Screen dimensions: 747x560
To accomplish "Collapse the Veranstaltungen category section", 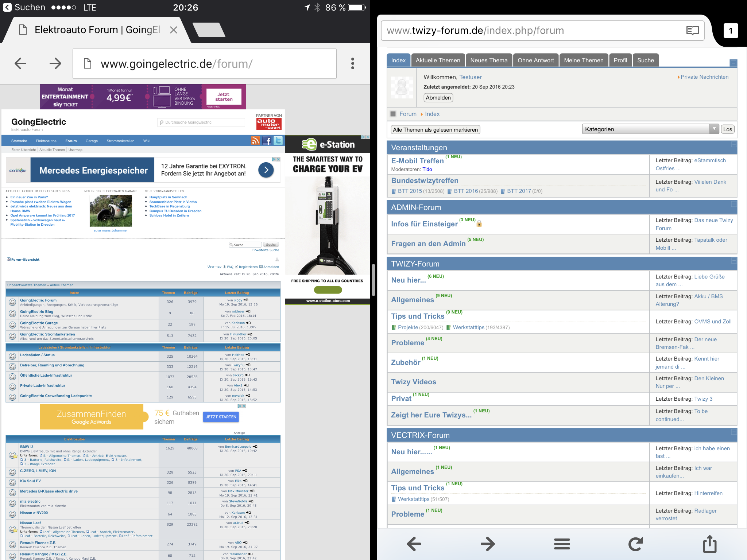I will pyautogui.click(x=734, y=145).
